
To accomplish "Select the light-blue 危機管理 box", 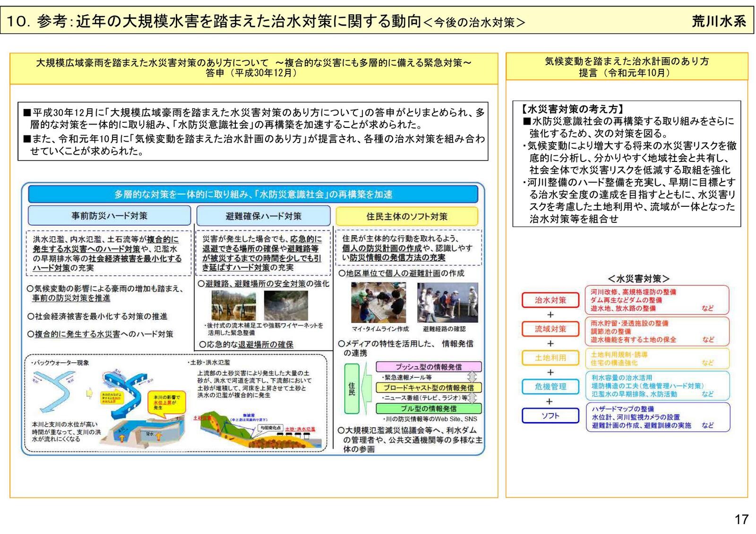I will pyautogui.click(x=550, y=386).
